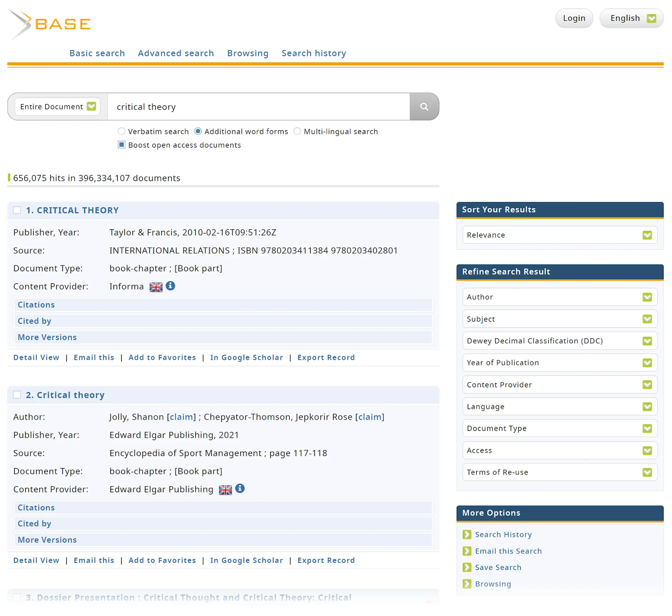Image resolution: width=672 pixels, height=616 pixels.
Task: Expand More Versions for the Edward Elgar result
Action: [x=223, y=540]
